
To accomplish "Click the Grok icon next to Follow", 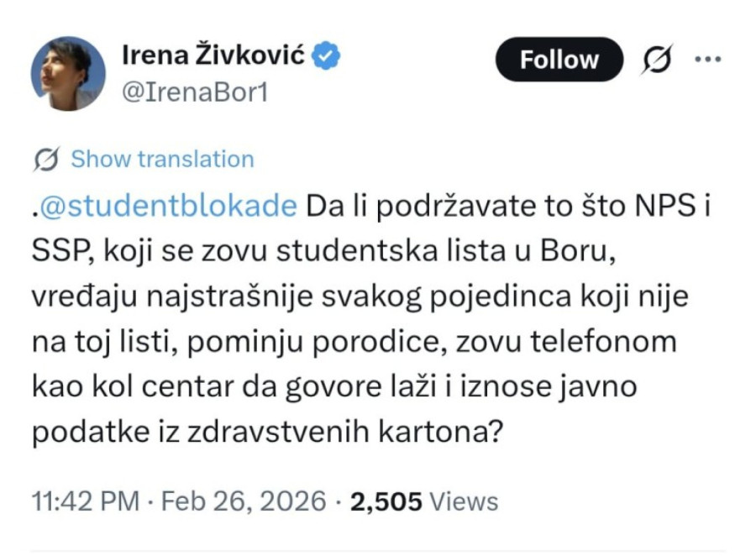I will [x=657, y=59].
